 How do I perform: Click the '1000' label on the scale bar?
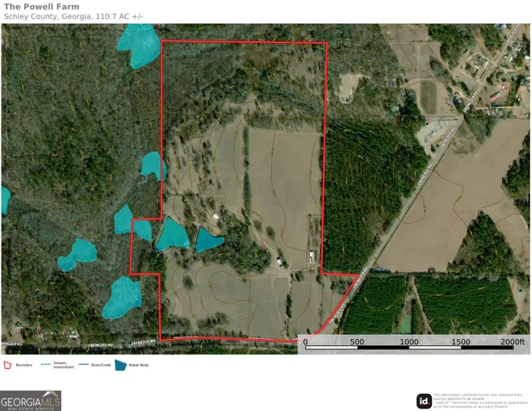[x=409, y=342]
